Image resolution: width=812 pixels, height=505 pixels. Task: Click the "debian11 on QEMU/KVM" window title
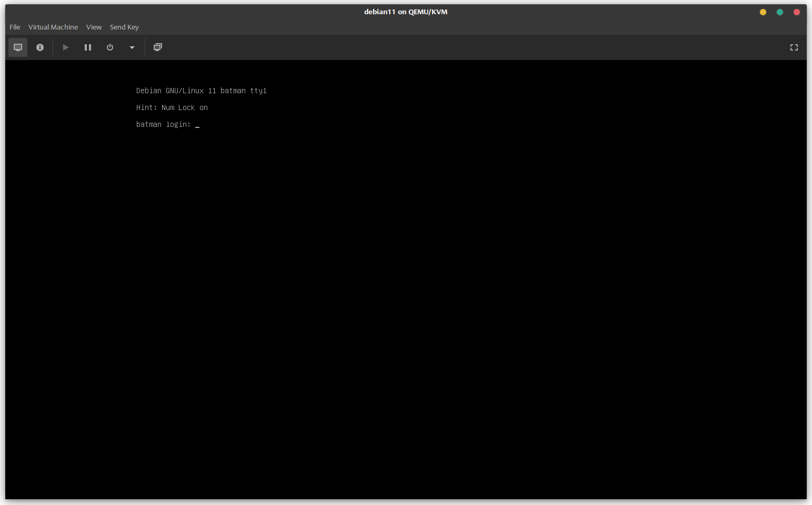[405, 12]
